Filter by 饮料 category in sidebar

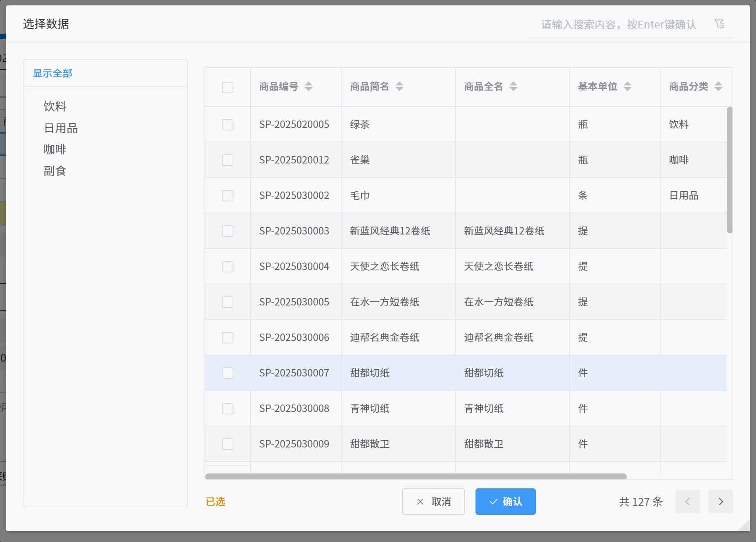(55, 106)
